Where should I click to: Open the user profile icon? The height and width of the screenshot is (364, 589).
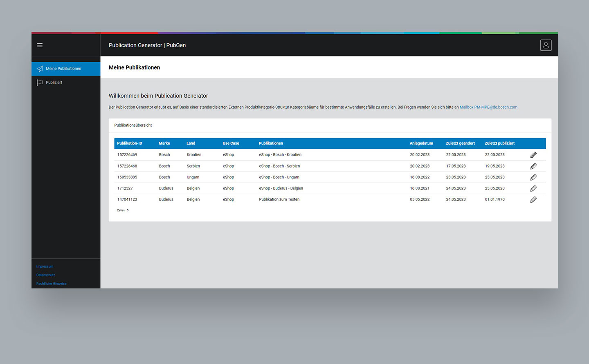point(546,45)
